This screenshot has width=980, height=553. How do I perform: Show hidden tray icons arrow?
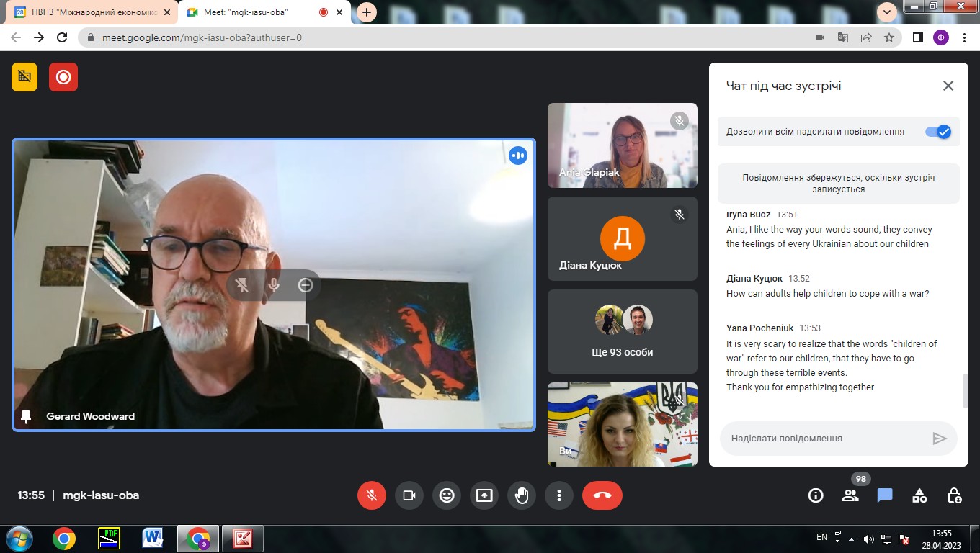pos(852,539)
